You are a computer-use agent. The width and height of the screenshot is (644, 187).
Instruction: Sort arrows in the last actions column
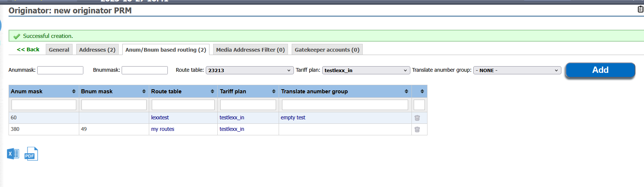point(422,91)
